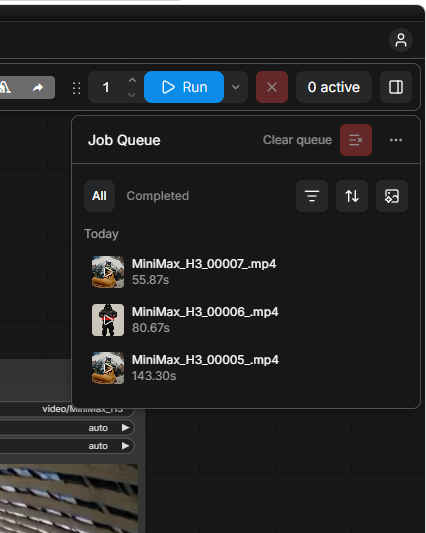Image resolution: width=426 pixels, height=533 pixels.
Task: Open the filter jobs icon
Action: click(x=312, y=196)
